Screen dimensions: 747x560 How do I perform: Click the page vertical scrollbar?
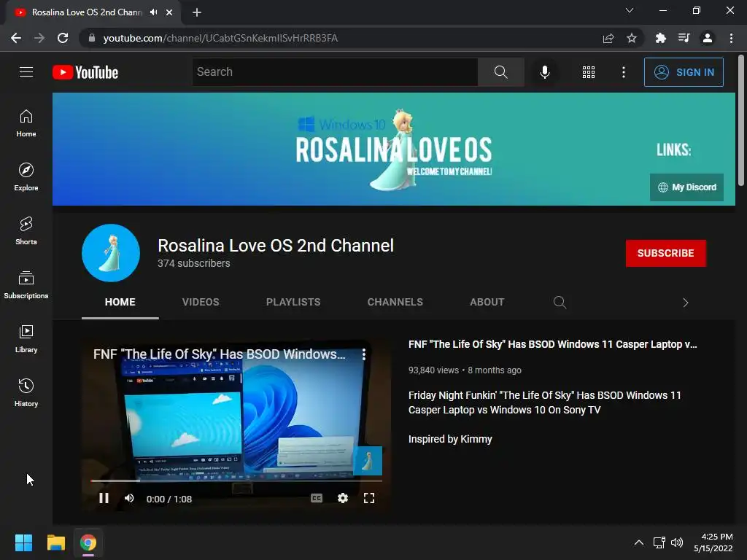[741, 120]
